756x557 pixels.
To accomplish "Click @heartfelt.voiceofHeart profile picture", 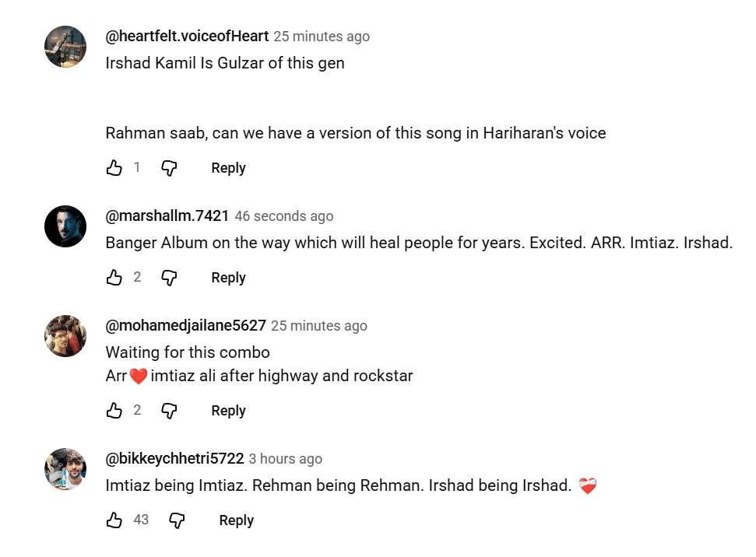I will pyautogui.click(x=65, y=47).
